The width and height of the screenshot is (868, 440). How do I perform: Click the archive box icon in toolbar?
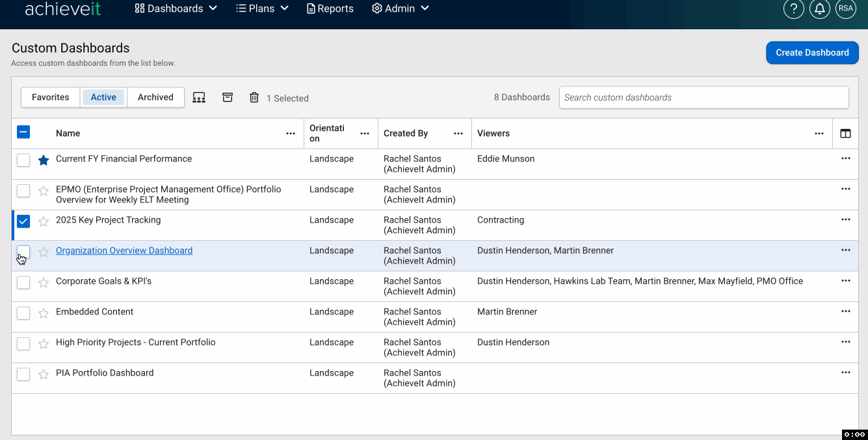point(228,98)
